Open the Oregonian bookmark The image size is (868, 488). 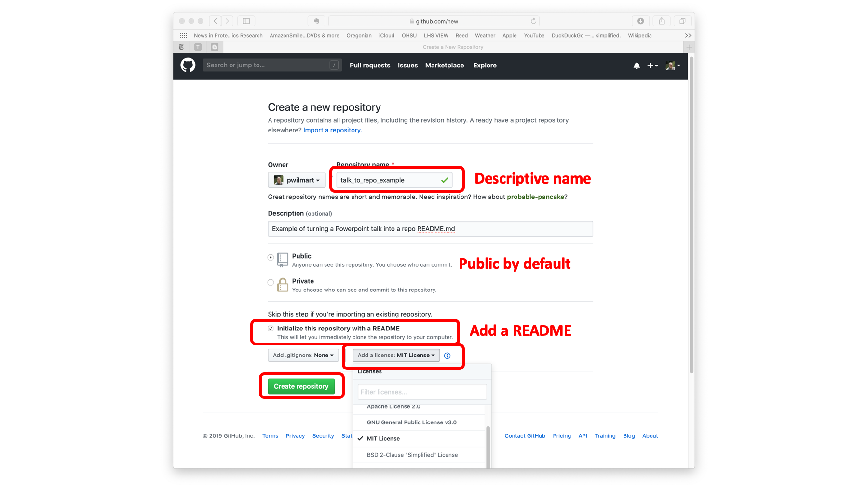click(359, 36)
